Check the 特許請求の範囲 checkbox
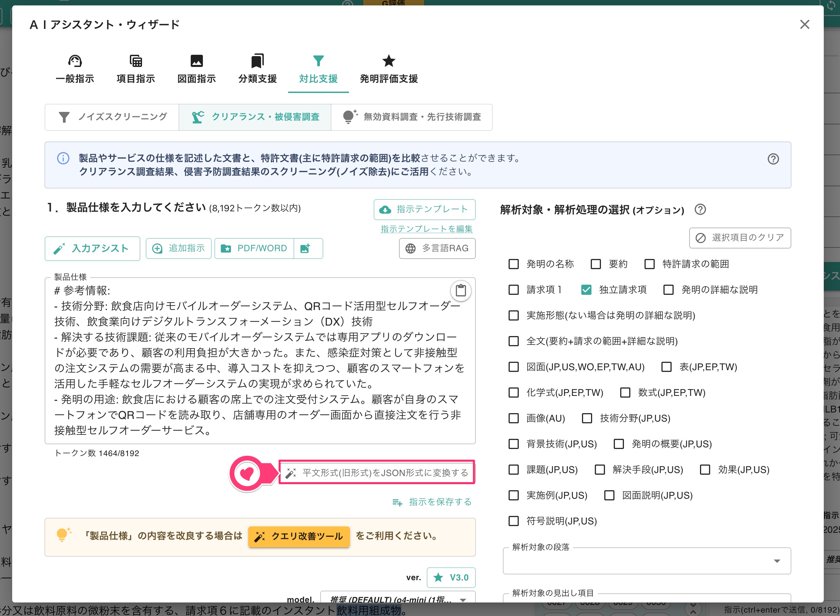The image size is (840, 616). (x=649, y=264)
